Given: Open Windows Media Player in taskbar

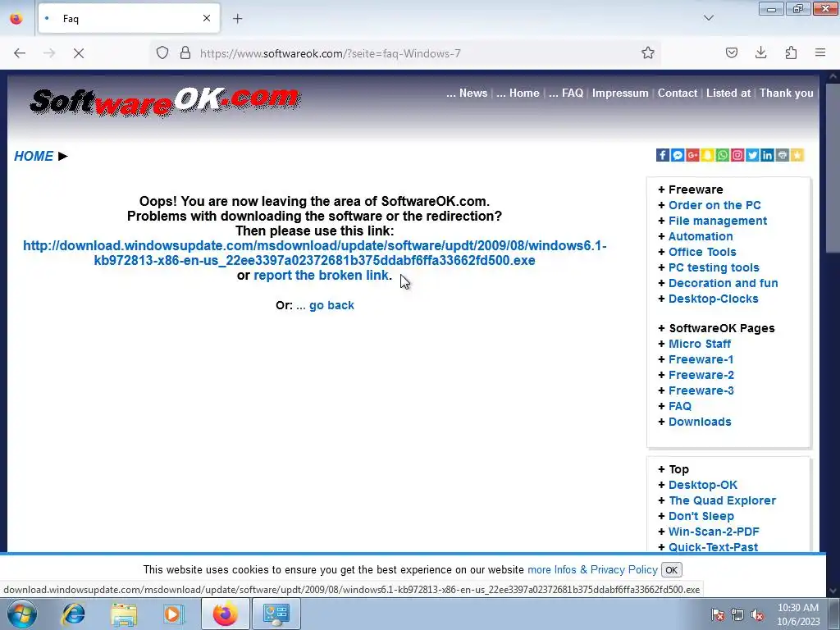Looking at the screenshot, I should pos(173,614).
